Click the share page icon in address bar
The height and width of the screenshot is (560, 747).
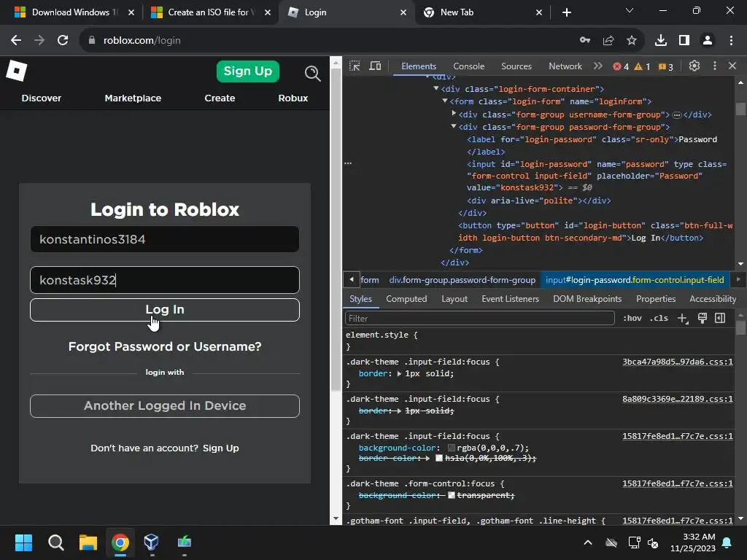click(608, 41)
